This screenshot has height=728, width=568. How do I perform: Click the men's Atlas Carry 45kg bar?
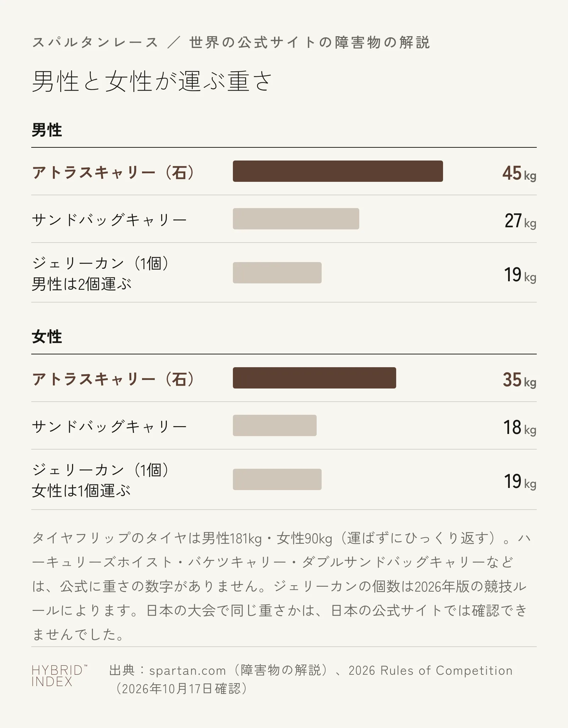[338, 171]
